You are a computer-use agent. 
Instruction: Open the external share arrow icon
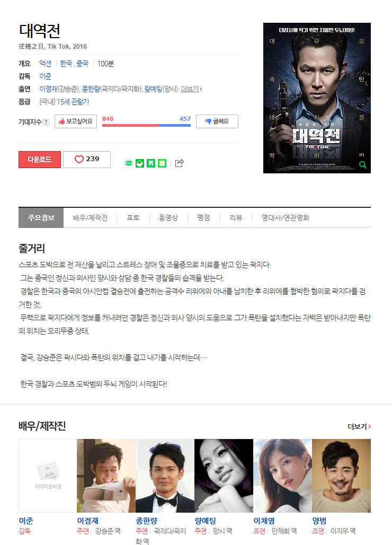tap(179, 163)
